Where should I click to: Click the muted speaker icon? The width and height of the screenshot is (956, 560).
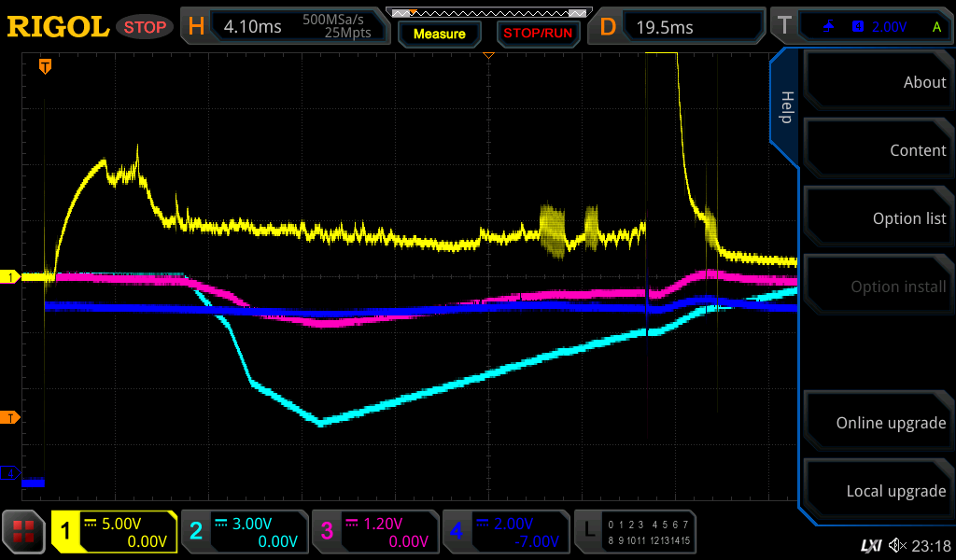898,545
